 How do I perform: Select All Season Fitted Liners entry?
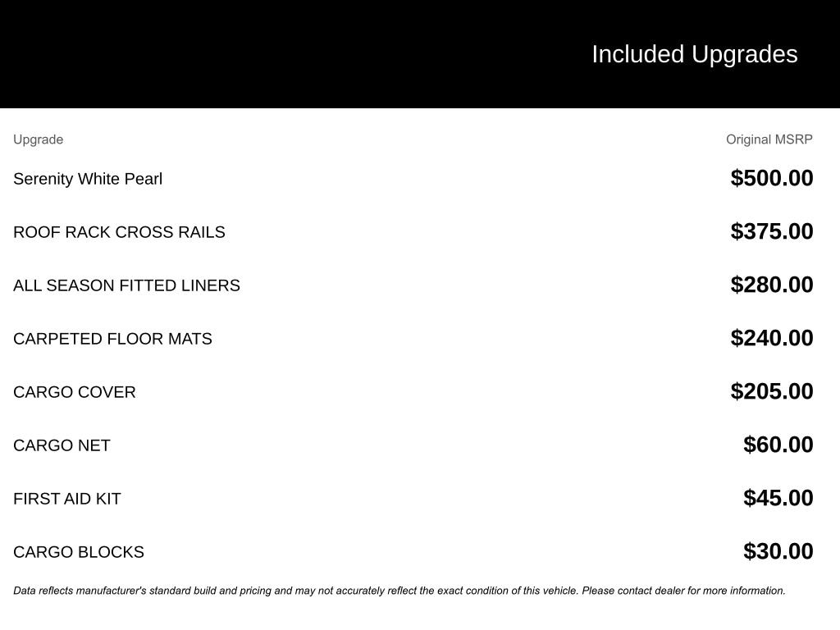click(x=126, y=285)
